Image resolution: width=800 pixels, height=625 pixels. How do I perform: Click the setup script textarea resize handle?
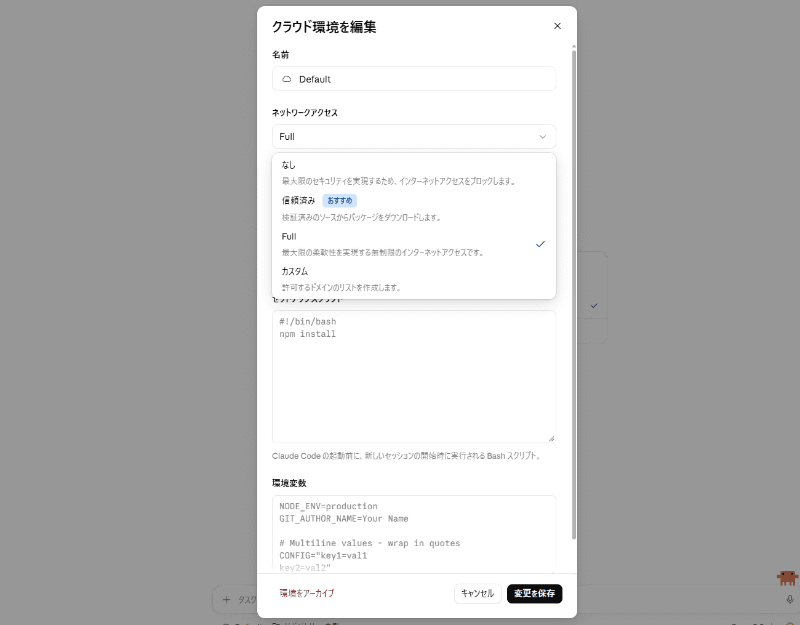pyautogui.click(x=552, y=439)
